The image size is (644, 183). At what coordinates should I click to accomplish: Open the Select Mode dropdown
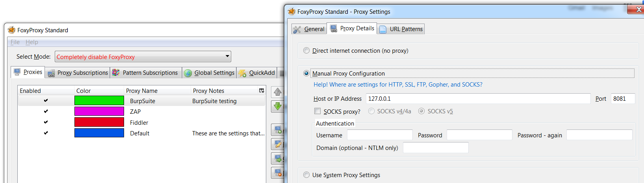(143, 57)
